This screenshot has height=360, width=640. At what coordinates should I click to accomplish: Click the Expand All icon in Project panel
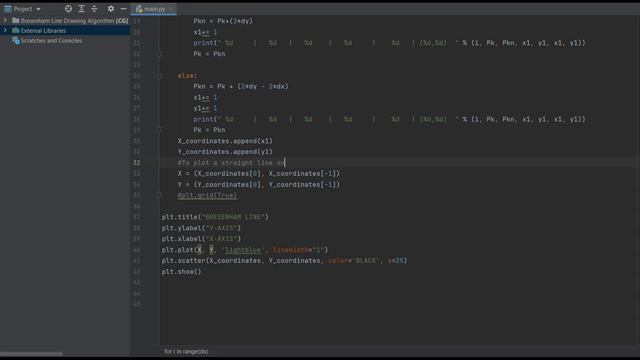(x=82, y=9)
